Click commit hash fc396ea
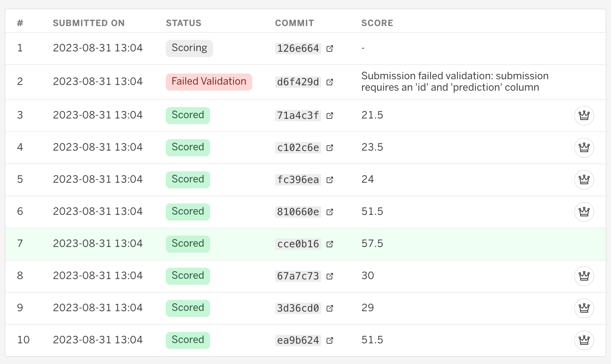 click(x=298, y=180)
